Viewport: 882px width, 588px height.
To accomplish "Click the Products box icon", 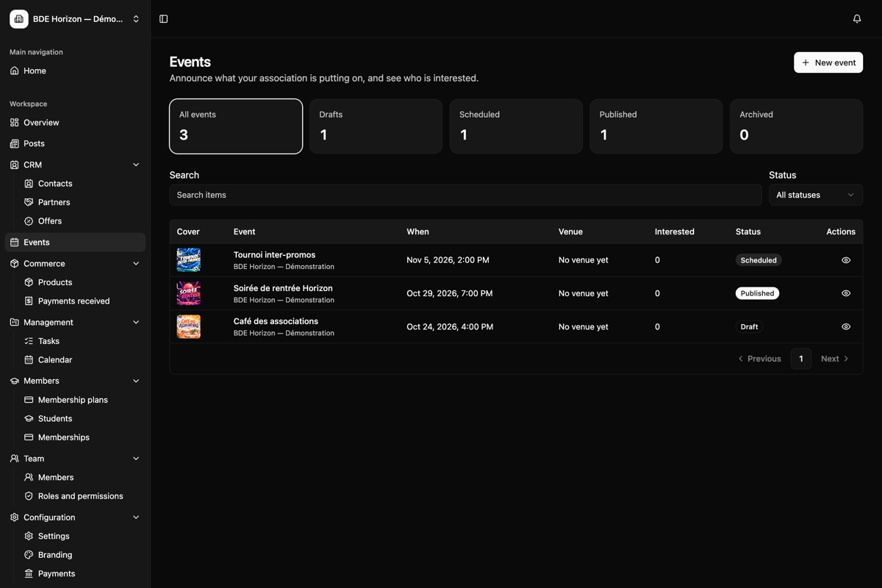I will click(x=29, y=282).
